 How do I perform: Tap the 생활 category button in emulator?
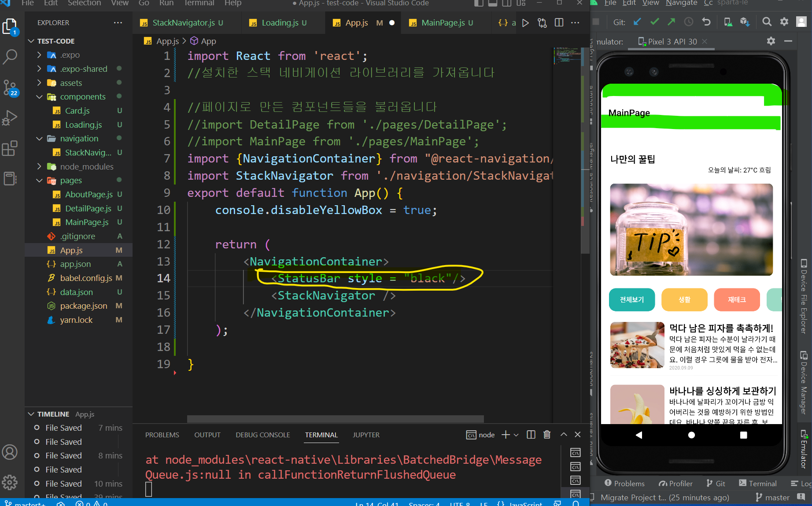pyautogui.click(x=684, y=299)
